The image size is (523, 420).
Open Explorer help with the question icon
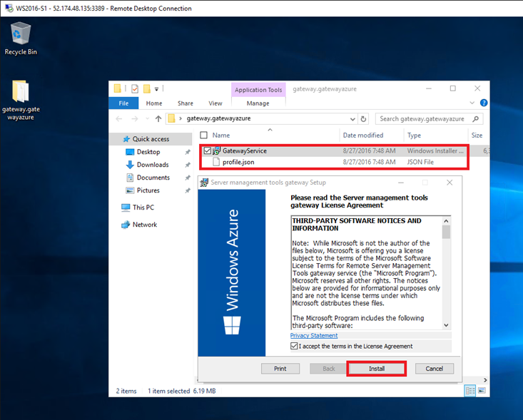click(484, 103)
